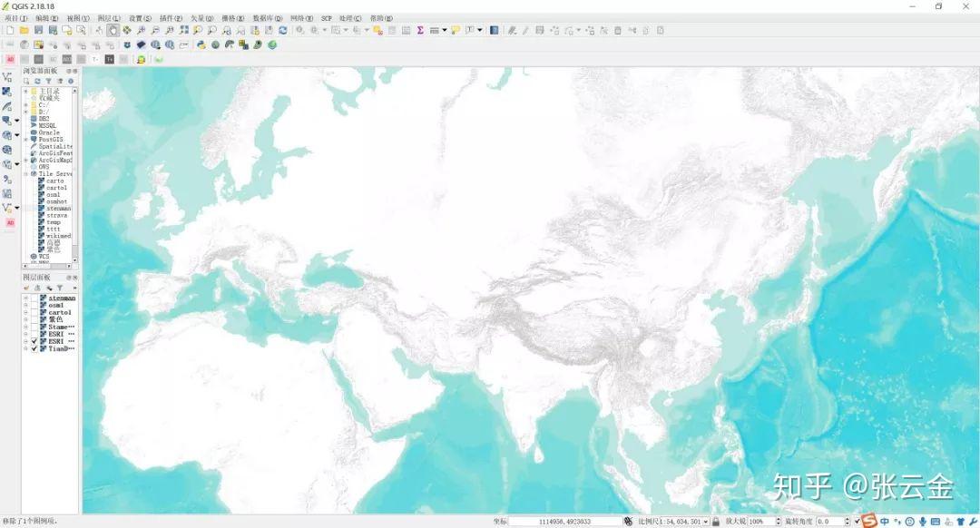980x528 pixels.
Task: Open the 数据库 menu
Action: 268,18
